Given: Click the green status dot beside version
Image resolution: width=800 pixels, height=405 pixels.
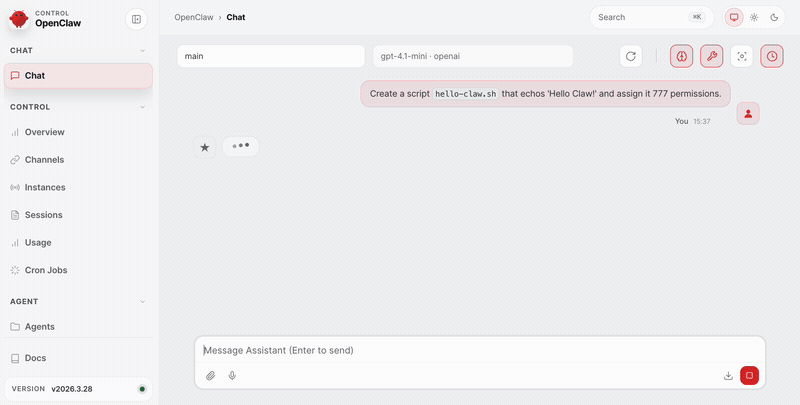Looking at the screenshot, I should coord(142,389).
